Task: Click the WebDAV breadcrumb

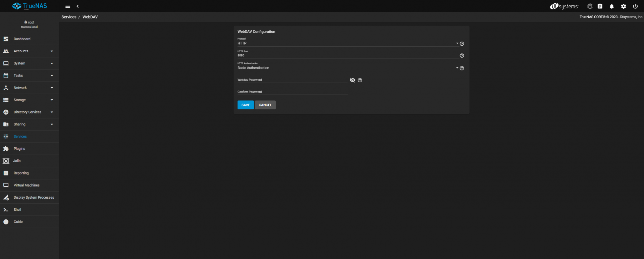Action: click(90, 17)
